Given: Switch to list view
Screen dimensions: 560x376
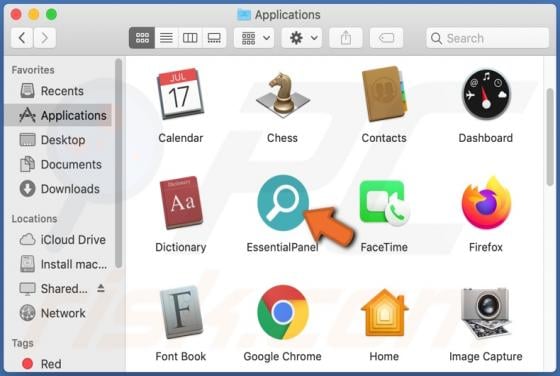Looking at the screenshot, I should click(x=166, y=37).
